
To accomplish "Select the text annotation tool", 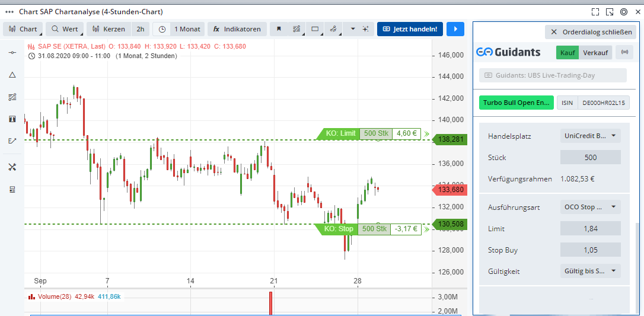I will 12,119.
